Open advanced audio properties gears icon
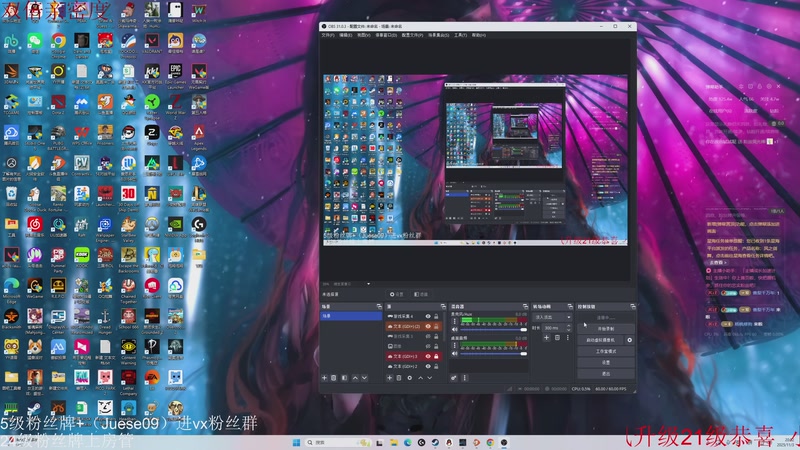The width and height of the screenshot is (800, 450). (454, 378)
